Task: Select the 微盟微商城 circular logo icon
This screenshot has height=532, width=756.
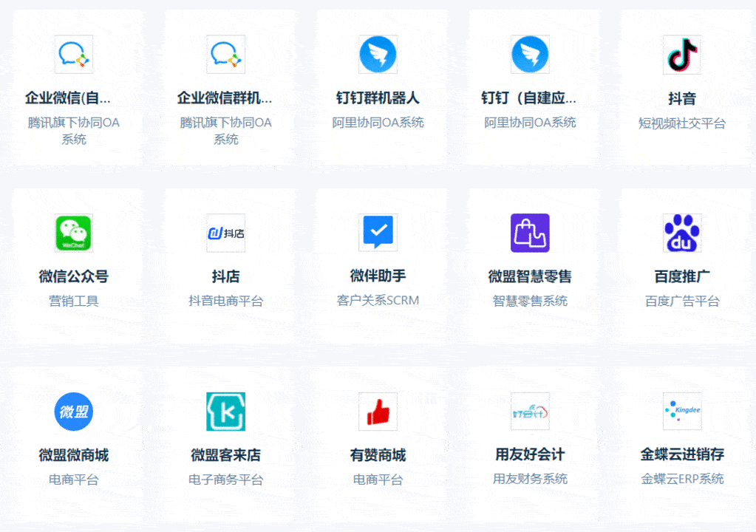Action: pos(73,412)
